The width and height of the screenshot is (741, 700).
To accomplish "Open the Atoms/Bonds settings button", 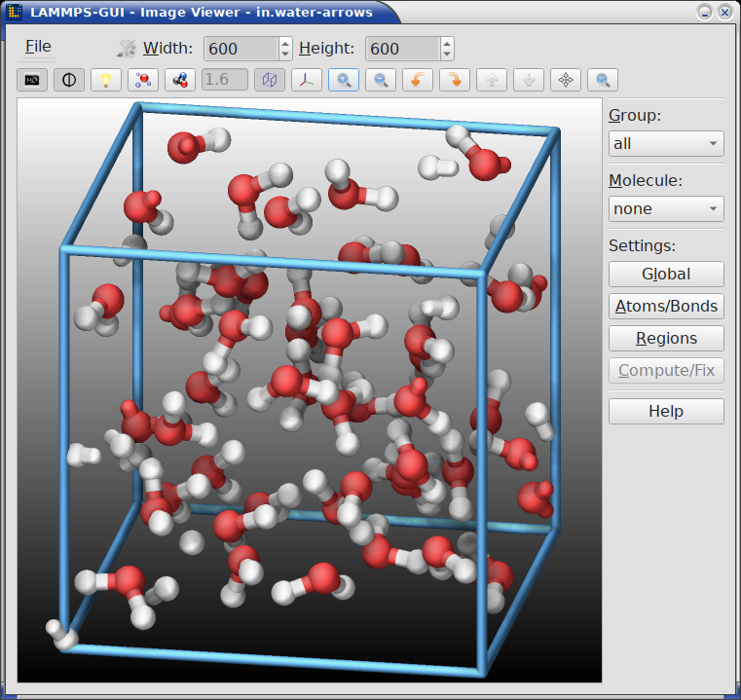I will [x=666, y=306].
